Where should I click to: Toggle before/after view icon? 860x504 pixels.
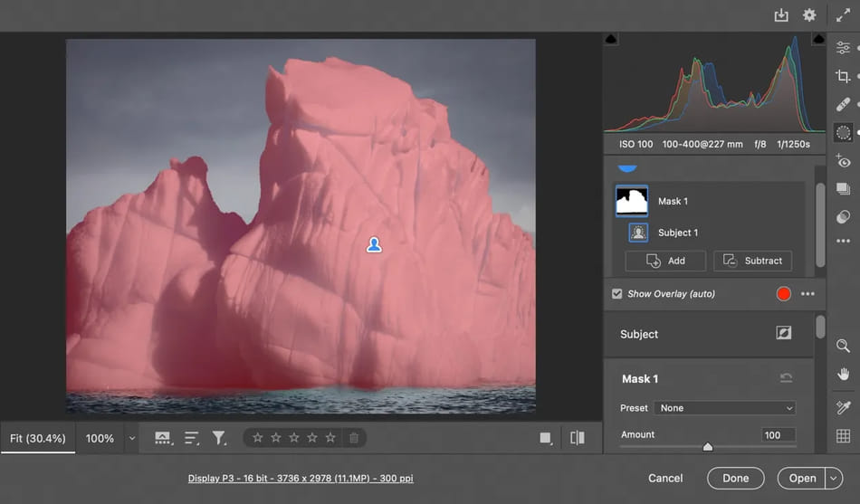[578, 438]
